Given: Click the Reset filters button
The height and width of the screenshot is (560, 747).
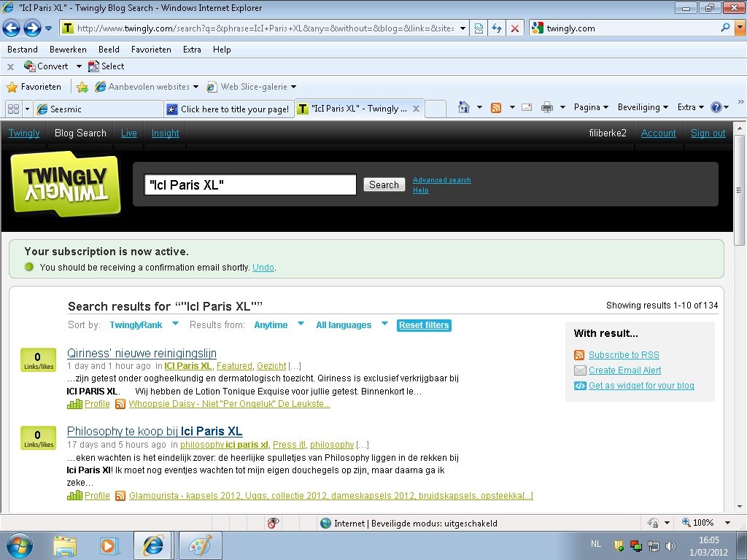Looking at the screenshot, I should pos(424,325).
